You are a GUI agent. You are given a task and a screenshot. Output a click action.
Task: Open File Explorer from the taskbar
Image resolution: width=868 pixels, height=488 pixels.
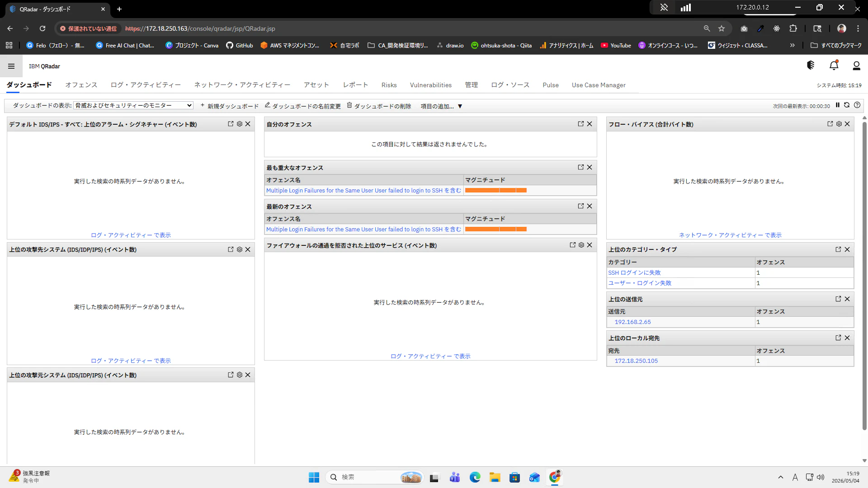pyautogui.click(x=495, y=477)
